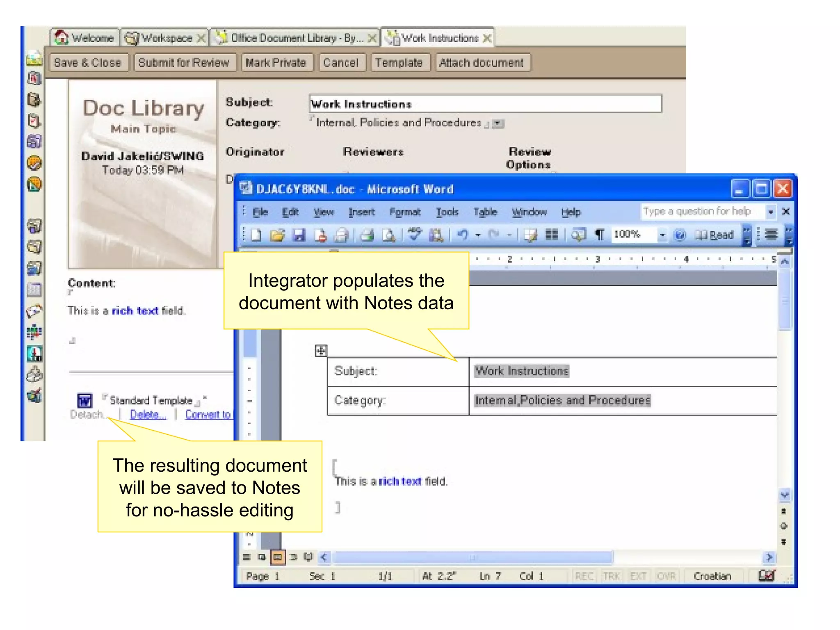Image resolution: width=840 pixels, height=630 pixels.
Task: Switch to Normal View button in Word
Action: [x=247, y=557]
